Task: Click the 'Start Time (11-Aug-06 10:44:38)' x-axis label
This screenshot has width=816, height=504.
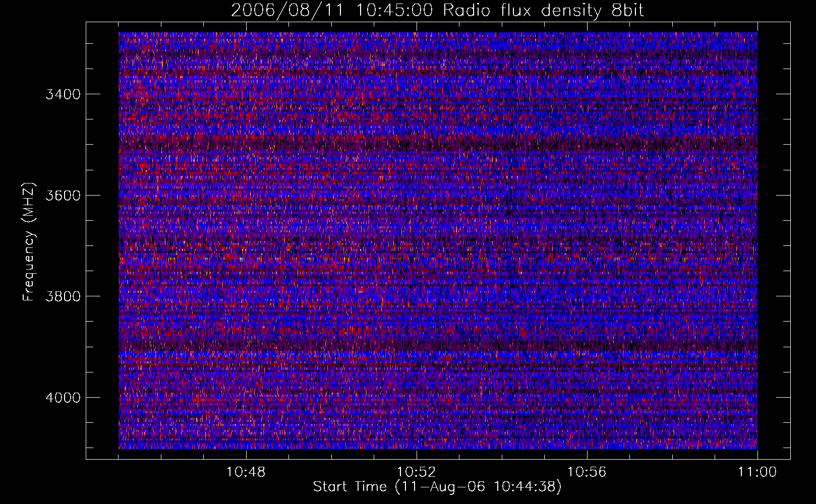Action: pyautogui.click(x=437, y=487)
